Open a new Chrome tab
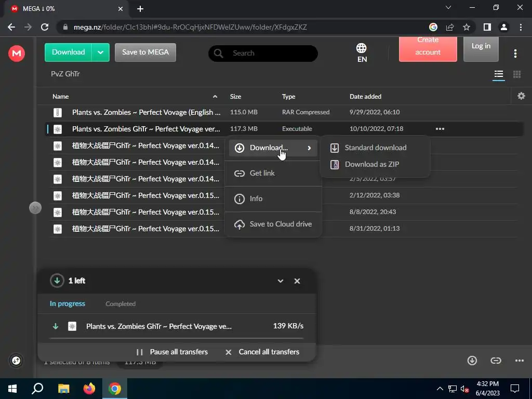This screenshot has width=532, height=399. [x=140, y=9]
